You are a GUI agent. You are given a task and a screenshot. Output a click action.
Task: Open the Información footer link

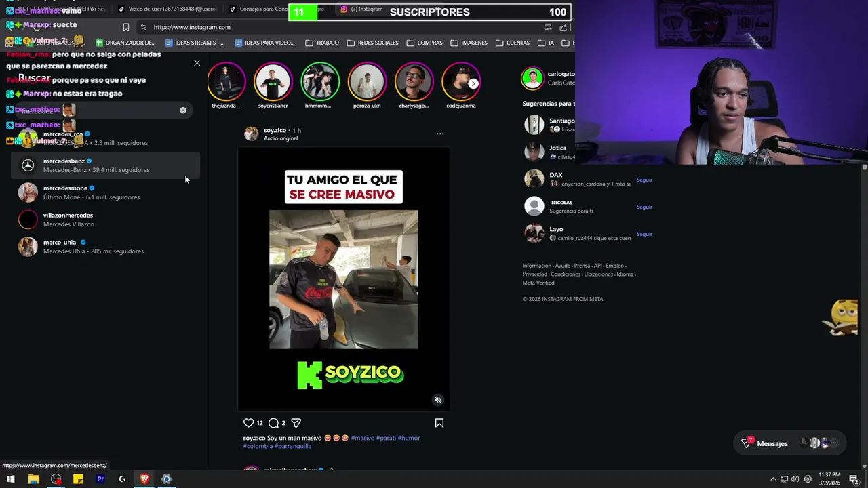[x=536, y=266]
